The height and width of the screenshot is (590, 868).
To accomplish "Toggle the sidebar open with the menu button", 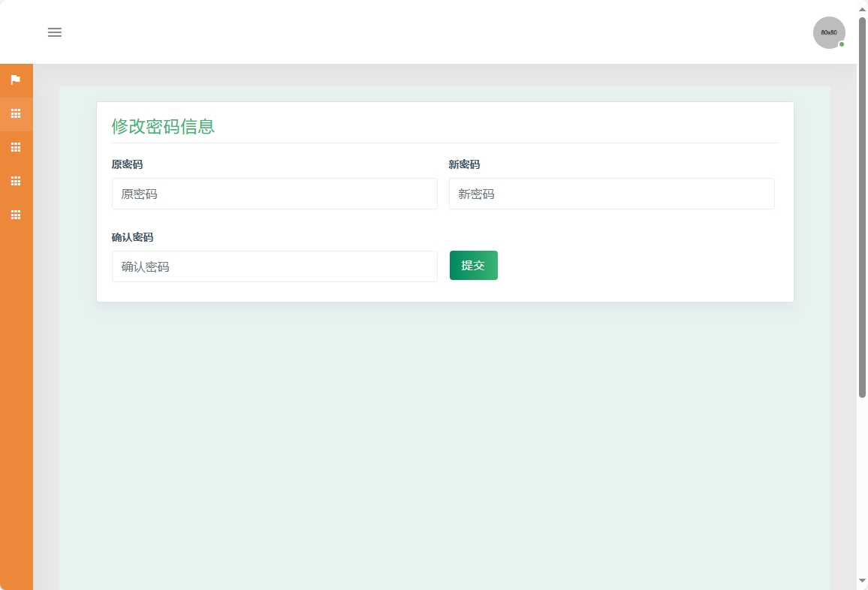I will click(54, 32).
